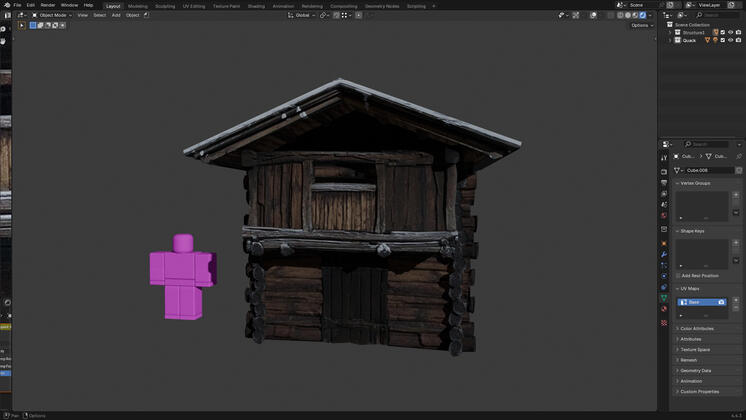Set selection mode to Extend
Viewport: 746px width, 420px height.
pos(40,25)
